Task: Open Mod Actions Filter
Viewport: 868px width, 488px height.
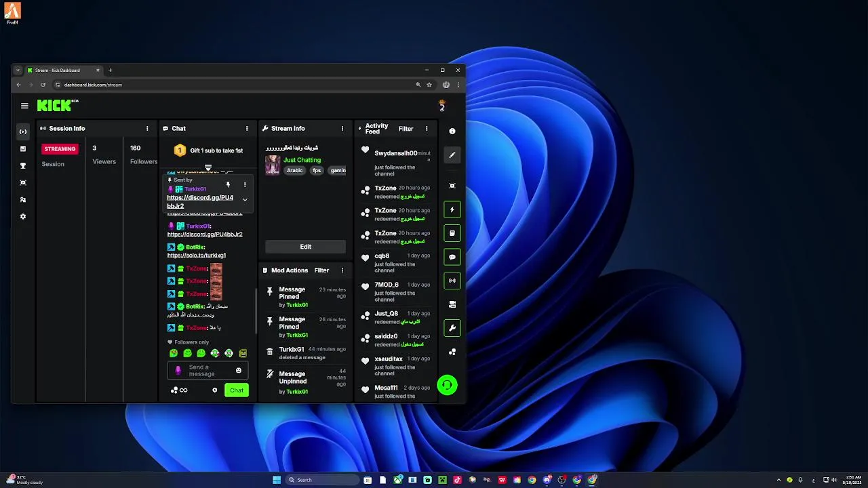Action: pyautogui.click(x=321, y=270)
